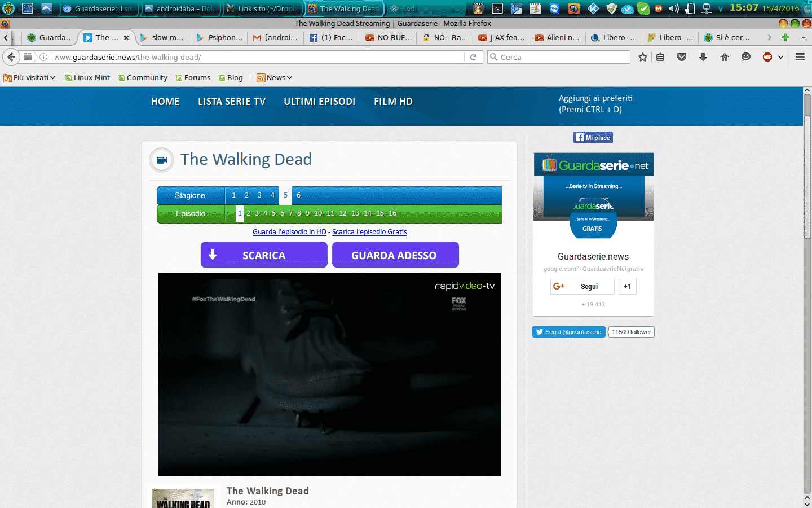
Task: Close the active Walking Dead tab
Action: point(126,38)
